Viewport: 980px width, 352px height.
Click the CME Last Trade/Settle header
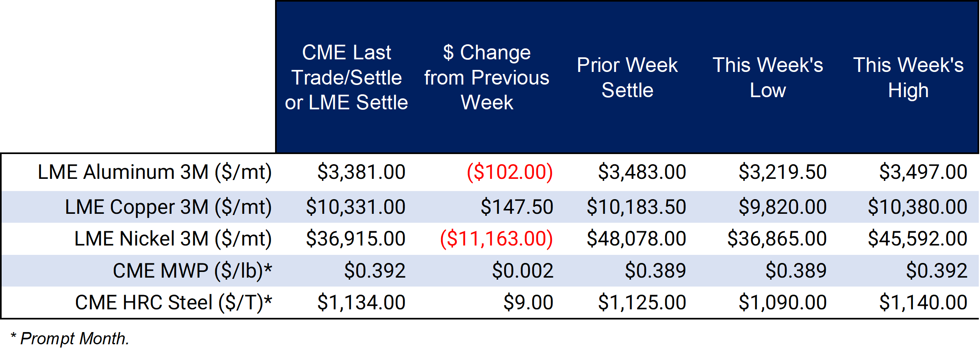346,77
